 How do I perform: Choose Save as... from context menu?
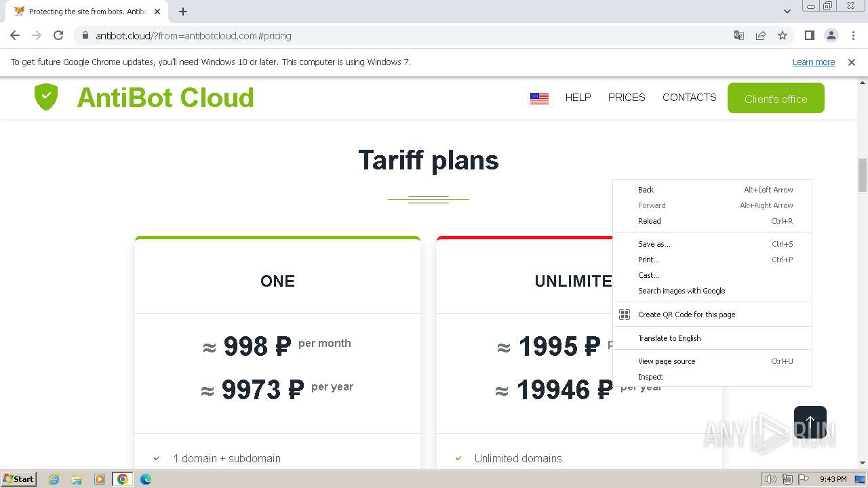[712, 244]
